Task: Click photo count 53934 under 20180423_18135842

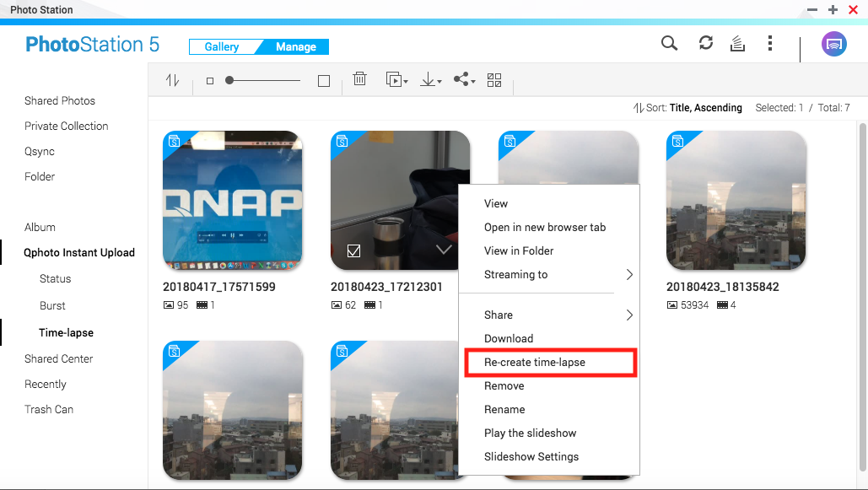Action: click(x=687, y=305)
